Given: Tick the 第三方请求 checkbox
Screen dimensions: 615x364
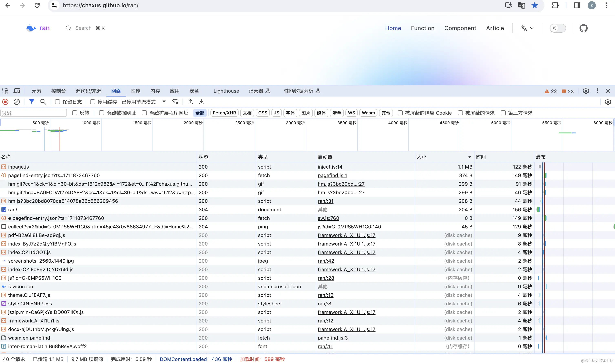Looking at the screenshot, I should (503, 113).
